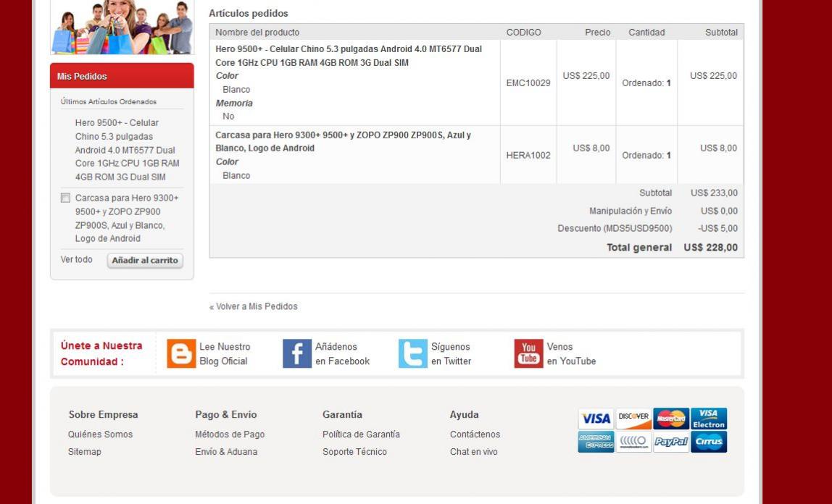The image size is (832, 504).
Task: Click the Mis Pedidos panel header
Action: (x=122, y=76)
